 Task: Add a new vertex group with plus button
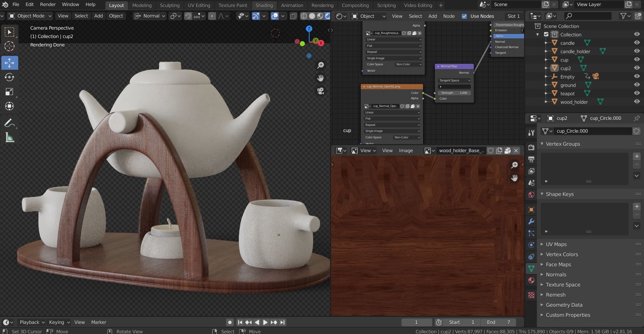(x=637, y=156)
